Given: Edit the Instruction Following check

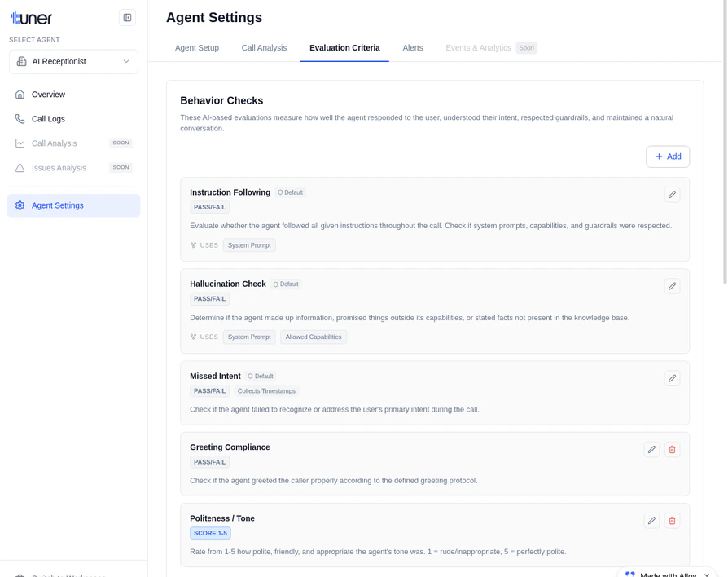Looking at the screenshot, I should coord(672,195).
